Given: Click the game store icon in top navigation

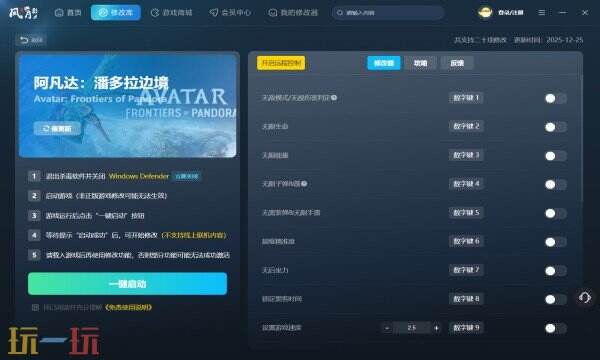Looking at the screenshot, I should [155, 13].
